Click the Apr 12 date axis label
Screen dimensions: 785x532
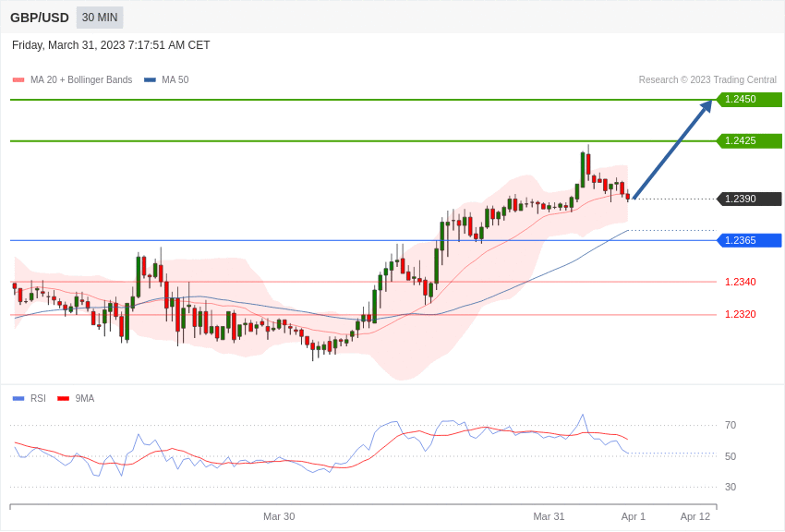[695, 516]
